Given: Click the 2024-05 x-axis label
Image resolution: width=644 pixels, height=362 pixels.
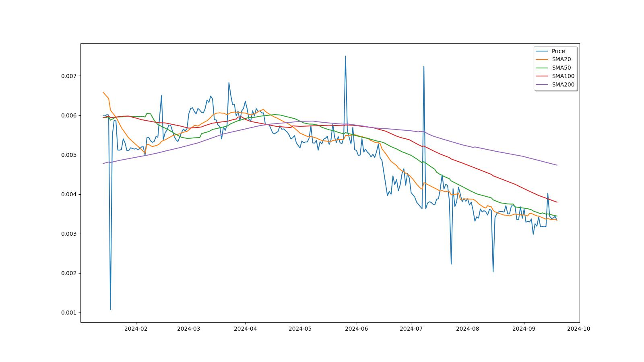Looking at the screenshot, I should 300,329.
